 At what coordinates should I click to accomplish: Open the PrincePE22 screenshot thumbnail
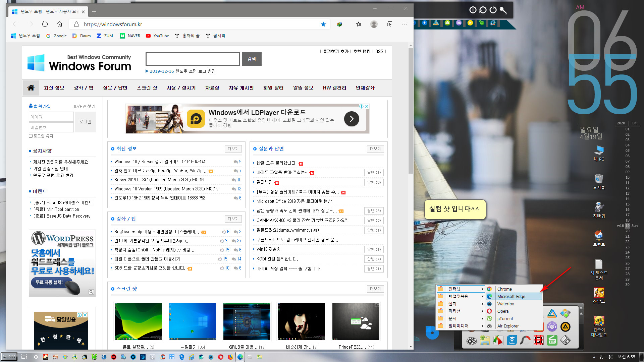(356, 321)
